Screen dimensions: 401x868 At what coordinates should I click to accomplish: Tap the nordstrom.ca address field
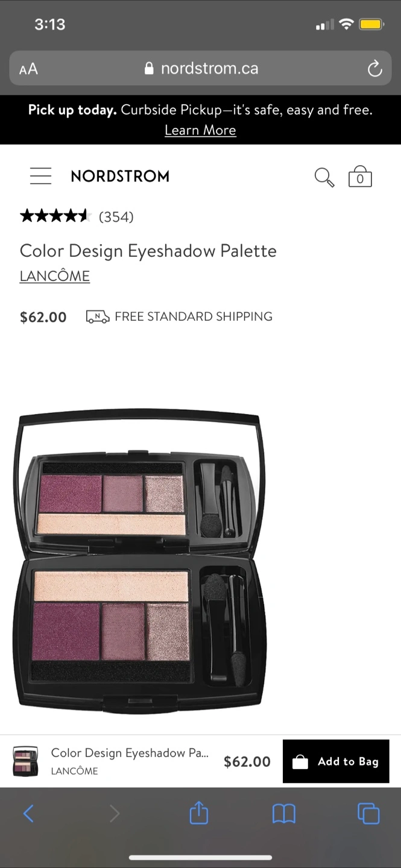(x=200, y=69)
